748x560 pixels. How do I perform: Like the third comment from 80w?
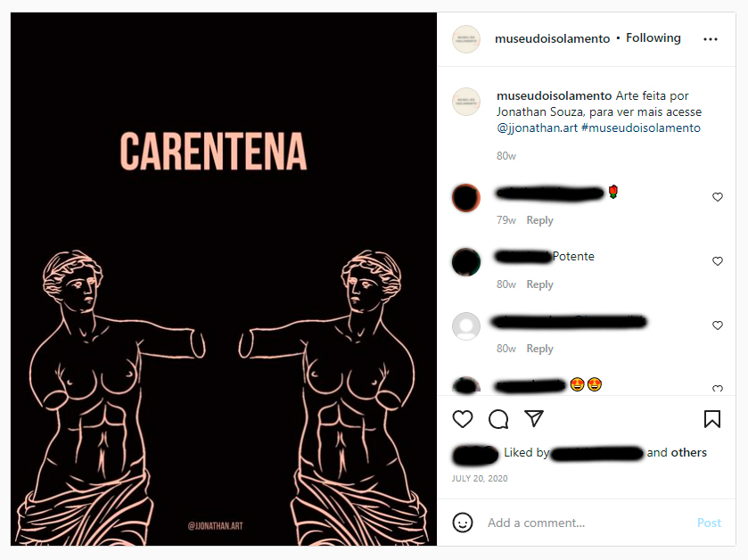[x=718, y=325]
